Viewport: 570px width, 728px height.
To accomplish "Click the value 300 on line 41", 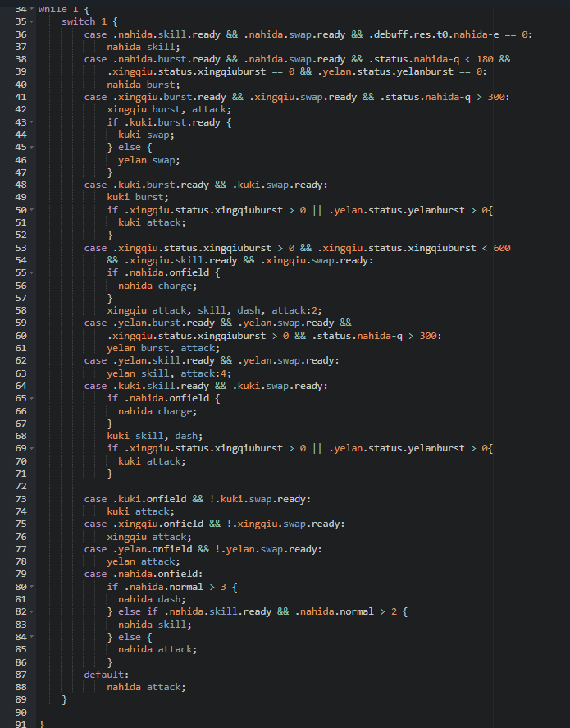I will coord(496,97).
